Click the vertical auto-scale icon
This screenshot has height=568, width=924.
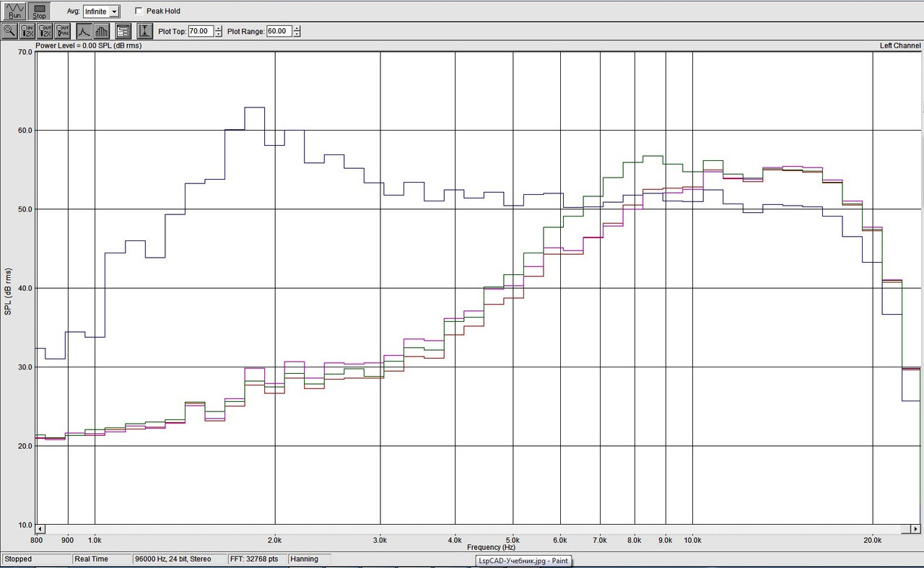145,31
